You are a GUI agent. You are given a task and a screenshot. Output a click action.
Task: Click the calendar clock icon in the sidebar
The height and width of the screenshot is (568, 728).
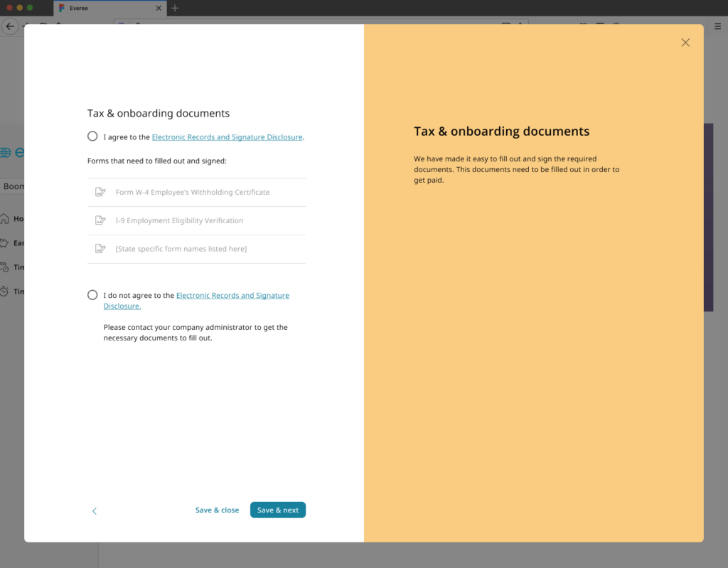point(4,267)
